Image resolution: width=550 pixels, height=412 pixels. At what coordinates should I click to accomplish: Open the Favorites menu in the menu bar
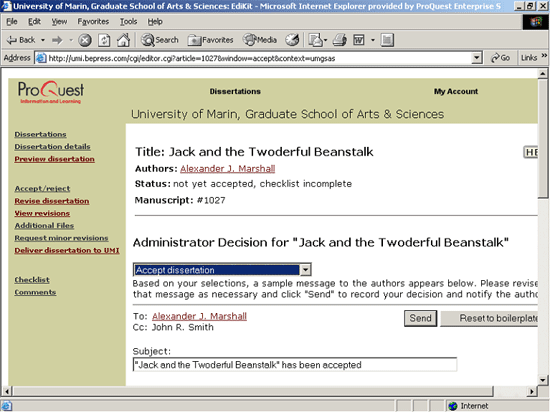coord(93,22)
